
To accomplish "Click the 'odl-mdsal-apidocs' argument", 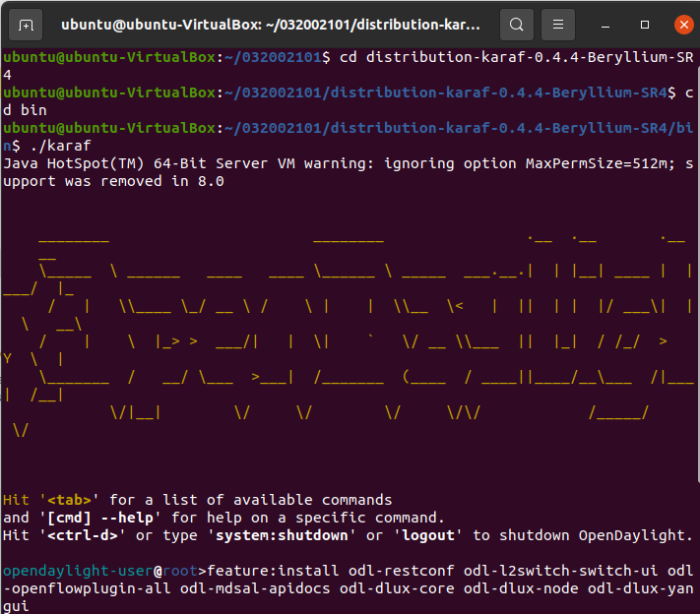I will coord(255,588).
